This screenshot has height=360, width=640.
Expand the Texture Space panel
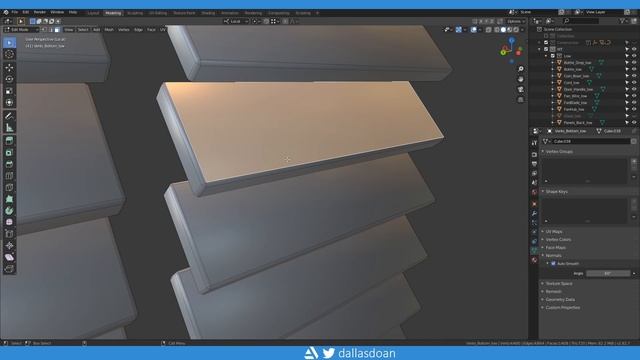point(559,284)
